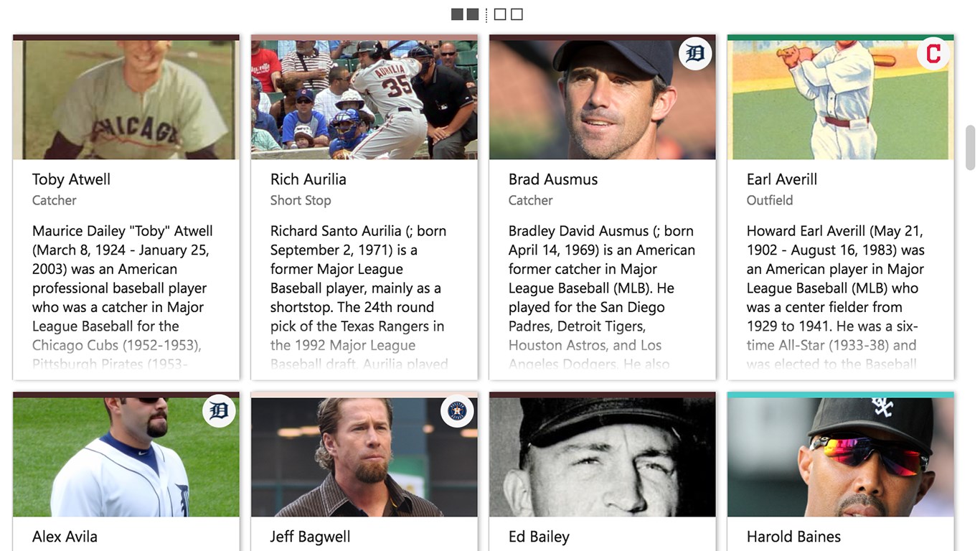
Task: Open Alex Avila's photo
Action: point(126,457)
